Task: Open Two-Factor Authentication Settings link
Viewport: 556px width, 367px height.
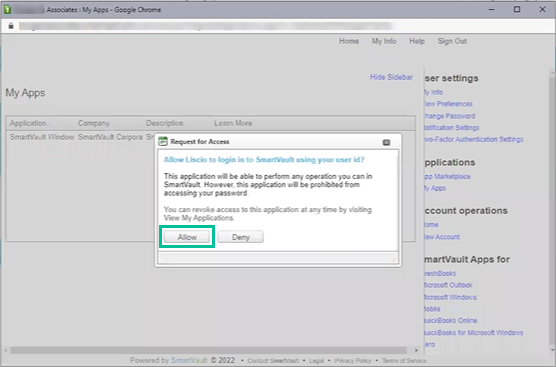Action: tap(474, 139)
